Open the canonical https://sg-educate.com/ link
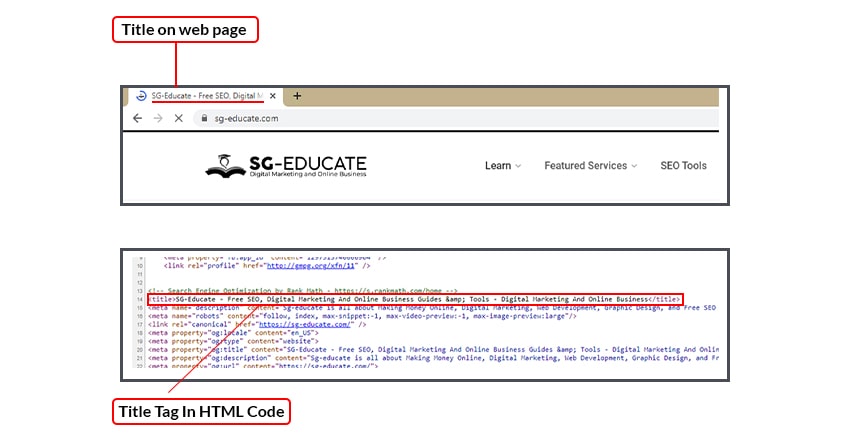850x440 pixels. 305,325
